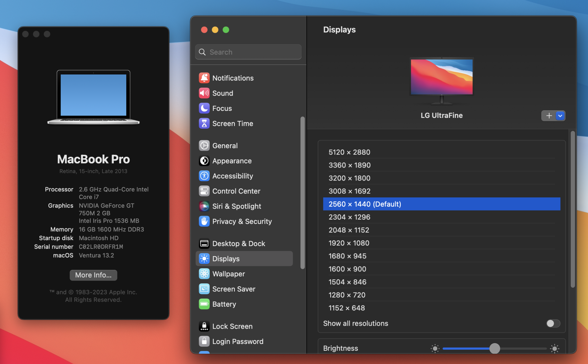Click More Info button in About window
This screenshot has width=588, height=364.
click(x=93, y=275)
